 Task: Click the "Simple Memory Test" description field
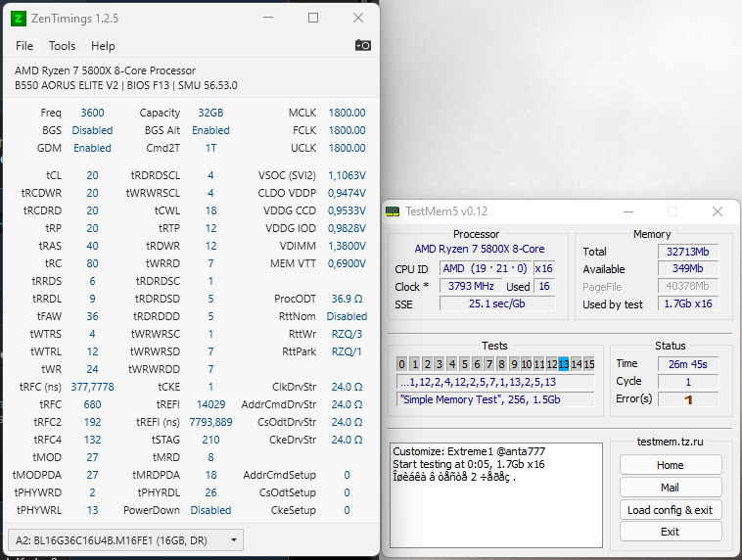(495, 399)
